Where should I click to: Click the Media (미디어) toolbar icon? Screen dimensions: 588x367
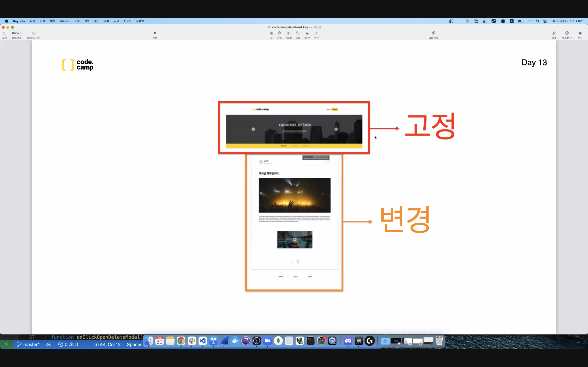(x=307, y=33)
